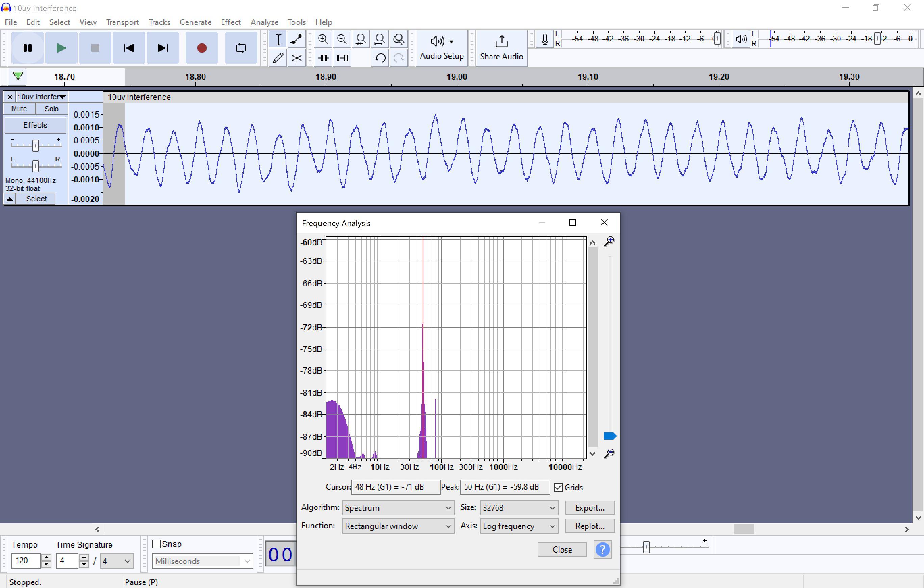Toggle the track Mute button

tap(19, 109)
